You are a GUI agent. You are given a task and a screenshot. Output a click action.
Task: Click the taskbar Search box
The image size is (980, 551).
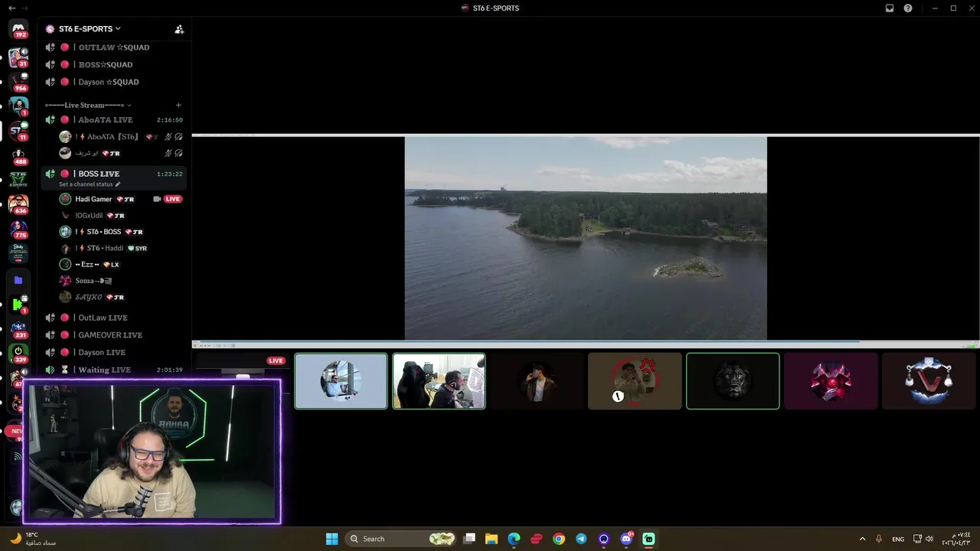point(402,539)
